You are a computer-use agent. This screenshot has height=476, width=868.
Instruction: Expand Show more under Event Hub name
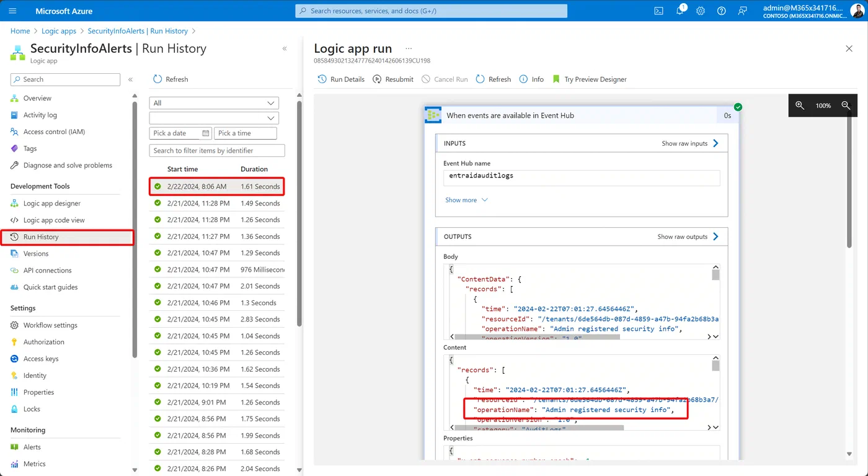(x=466, y=200)
